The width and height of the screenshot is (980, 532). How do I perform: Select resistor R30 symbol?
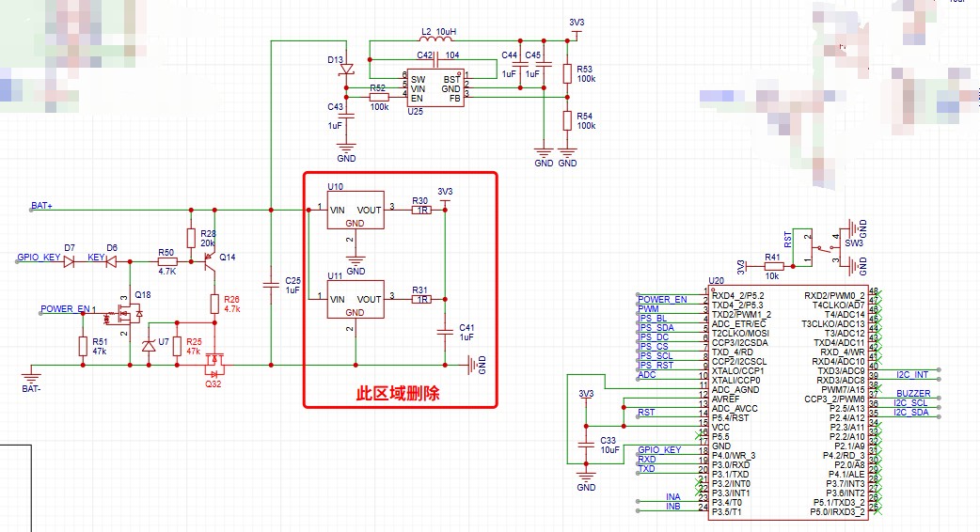pyautogui.click(x=421, y=210)
